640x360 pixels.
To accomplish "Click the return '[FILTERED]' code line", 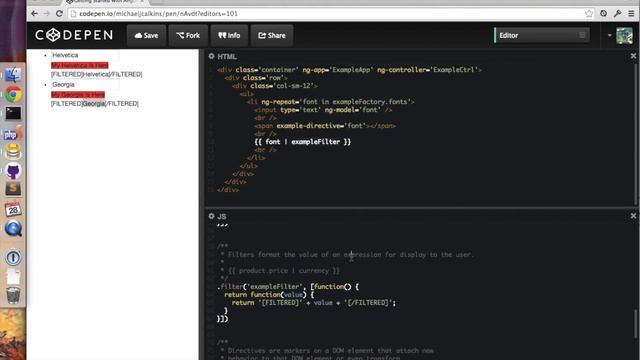I will tap(313, 302).
